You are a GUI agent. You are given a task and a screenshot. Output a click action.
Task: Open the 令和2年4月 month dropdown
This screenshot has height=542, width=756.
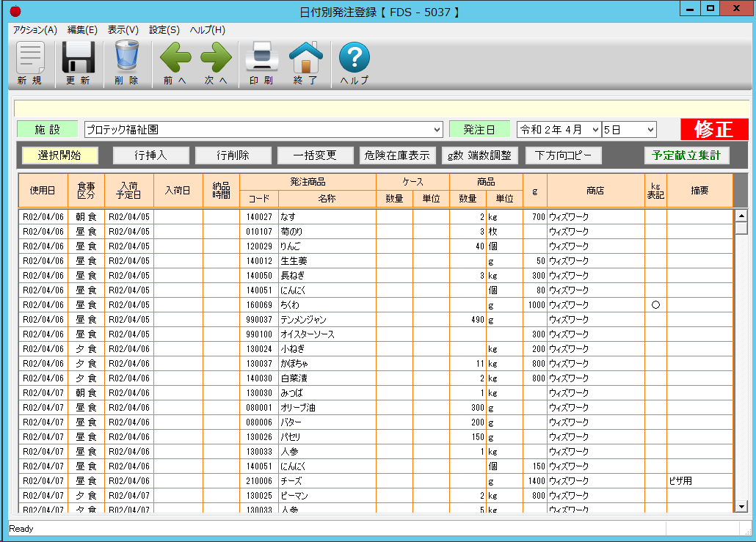594,130
